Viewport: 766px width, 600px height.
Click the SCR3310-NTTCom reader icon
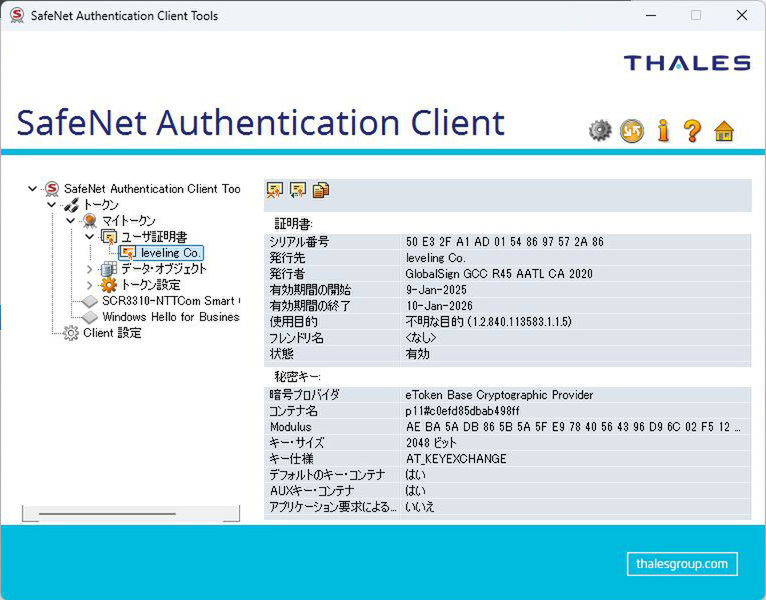[90, 301]
